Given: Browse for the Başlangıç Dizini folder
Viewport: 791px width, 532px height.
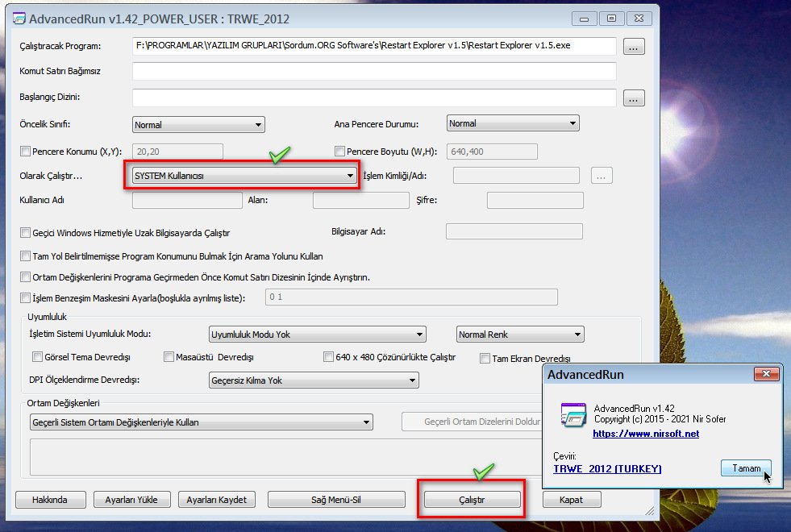Looking at the screenshot, I should pyautogui.click(x=634, y=98).
